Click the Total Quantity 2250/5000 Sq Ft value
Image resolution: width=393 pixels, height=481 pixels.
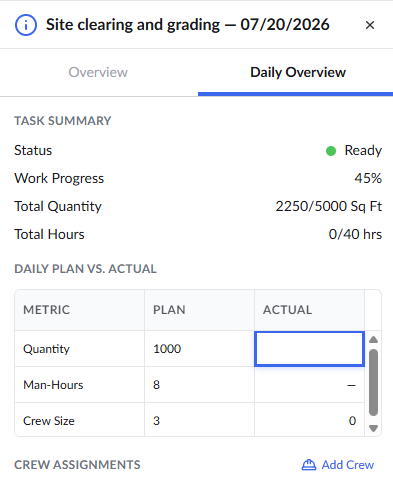[329, 206]
